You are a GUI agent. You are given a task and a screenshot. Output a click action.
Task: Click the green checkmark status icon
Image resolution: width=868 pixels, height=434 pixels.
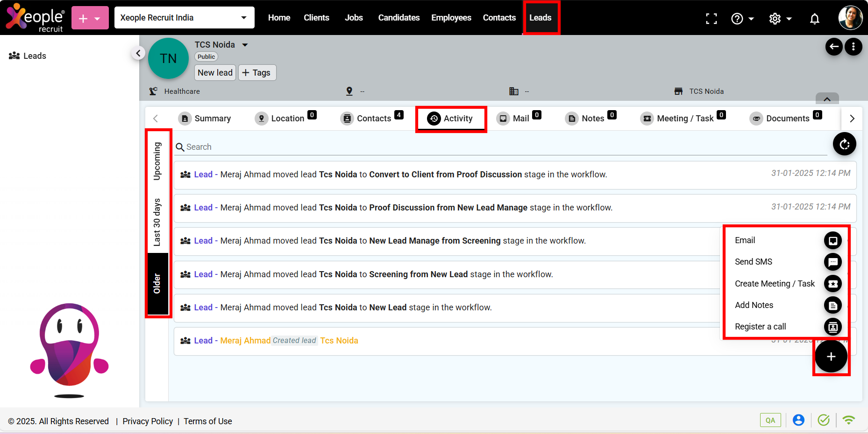[x=824, y=420]
